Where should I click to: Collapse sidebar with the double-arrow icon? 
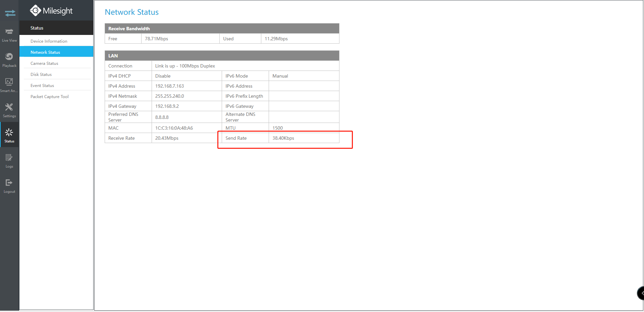10,13
